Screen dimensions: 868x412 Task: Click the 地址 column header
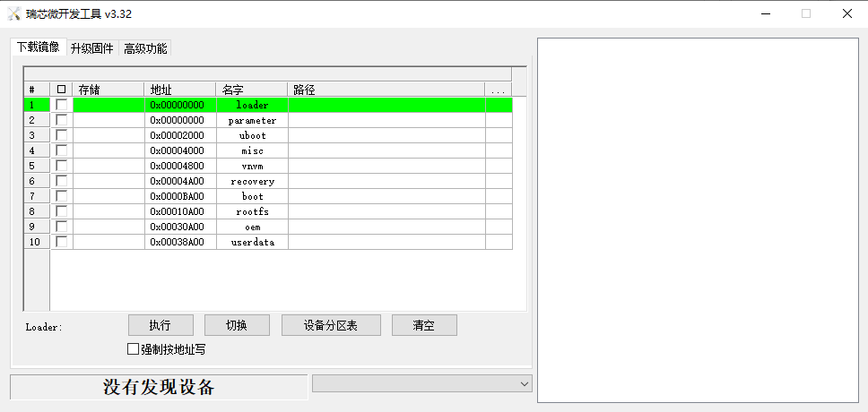pyautogui.click(x=180, y=89)
